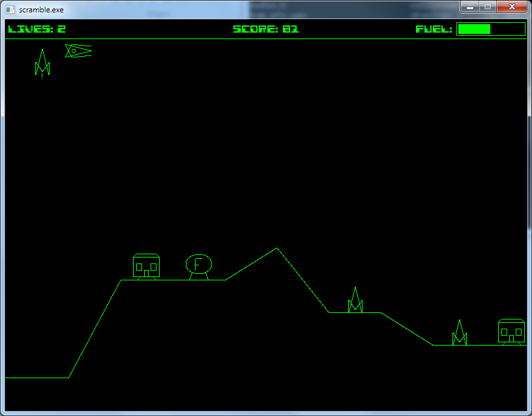
Task: Click the scramble.exe title bar text
Action: coord(41,9)
